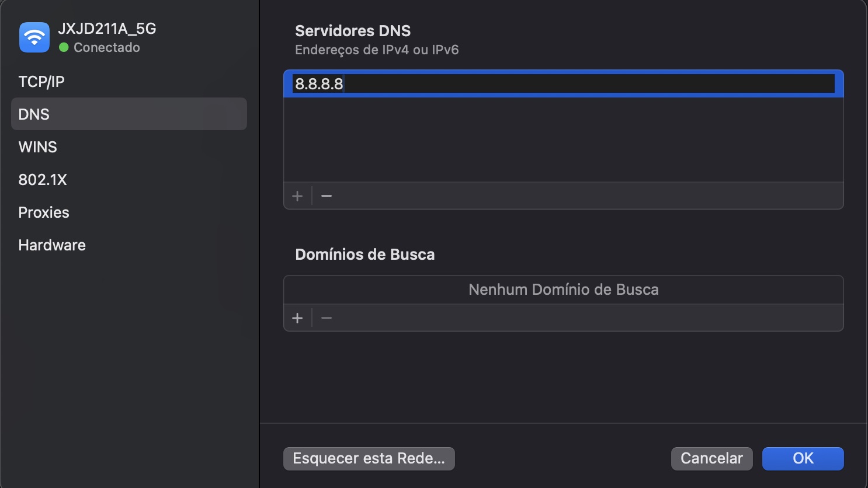
Task: Click Cancelar to discard changes
Action: click(711, 458)
